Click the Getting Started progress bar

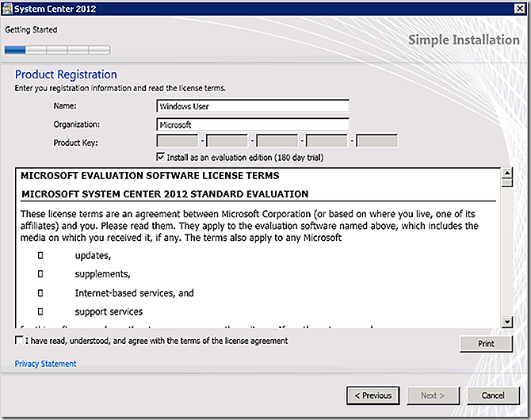(x=57, y=50)
